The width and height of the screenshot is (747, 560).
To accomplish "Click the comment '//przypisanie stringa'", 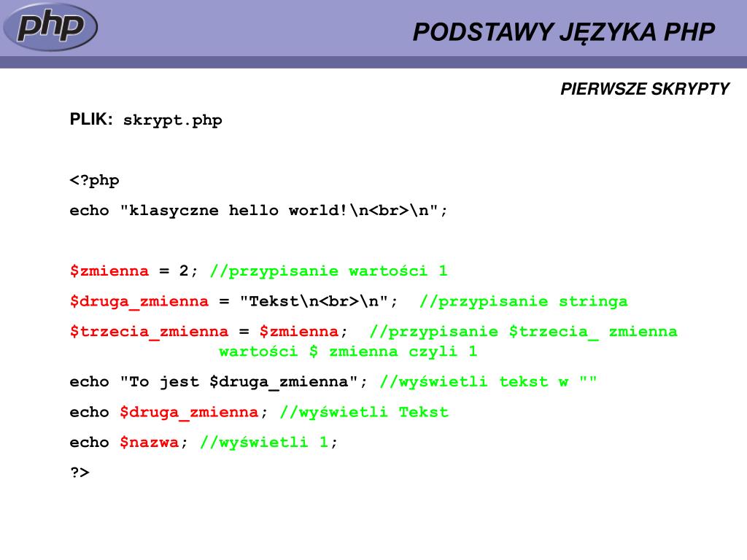I will click(x=524, y=302).
